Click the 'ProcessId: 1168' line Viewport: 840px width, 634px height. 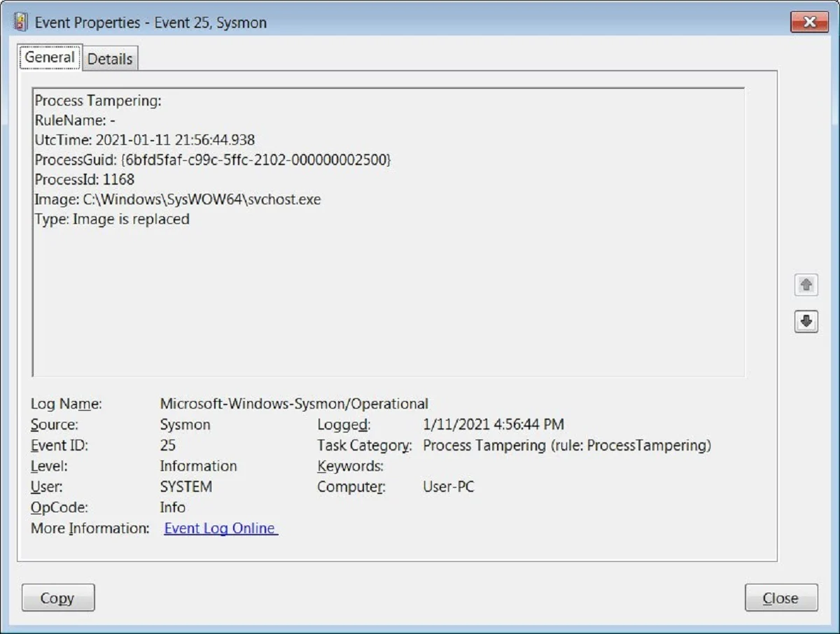click(85, 180)
